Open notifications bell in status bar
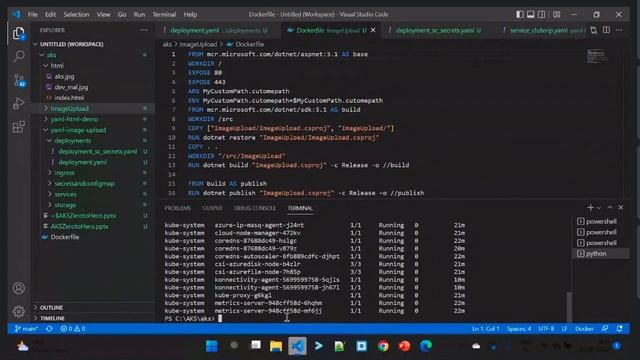Image resolution: width=640 pixels, height=360 pixels. point(620,329)
